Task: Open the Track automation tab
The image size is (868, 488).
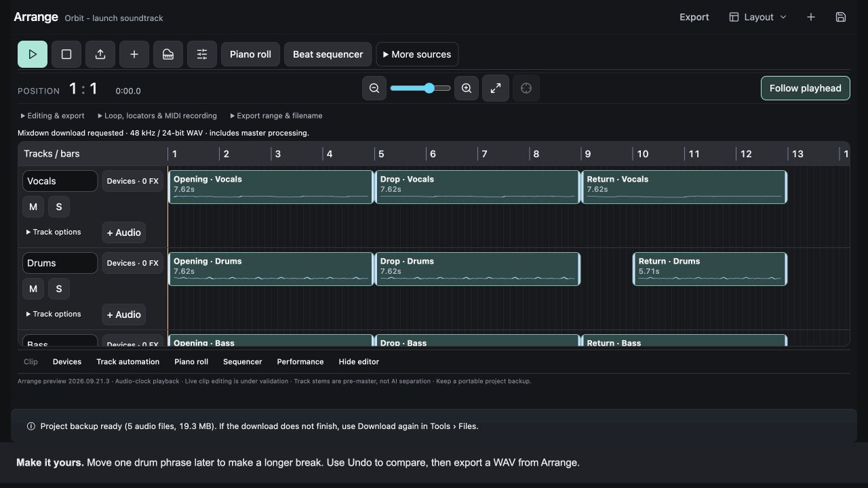Action: 128,362
